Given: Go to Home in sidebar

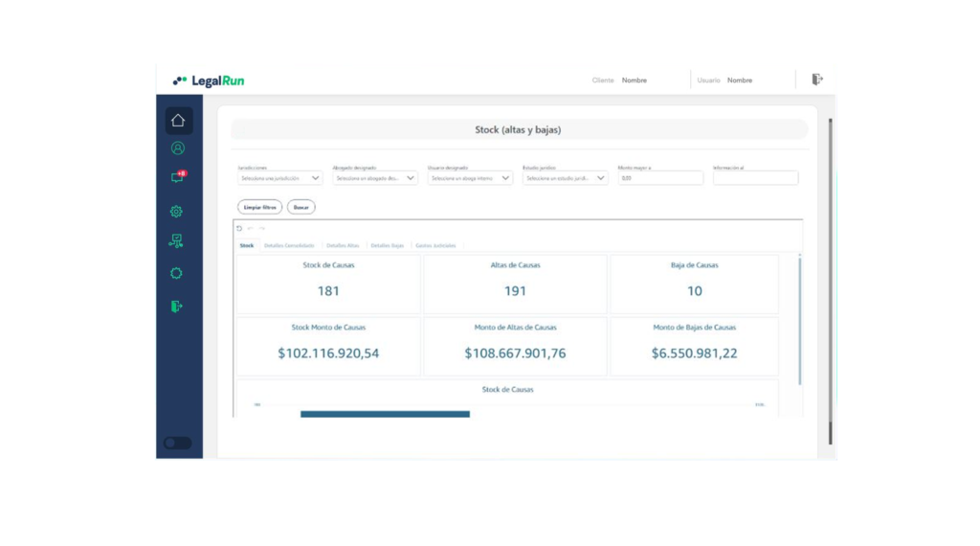Looking at the screenshot, I should [x=178, y=121].
